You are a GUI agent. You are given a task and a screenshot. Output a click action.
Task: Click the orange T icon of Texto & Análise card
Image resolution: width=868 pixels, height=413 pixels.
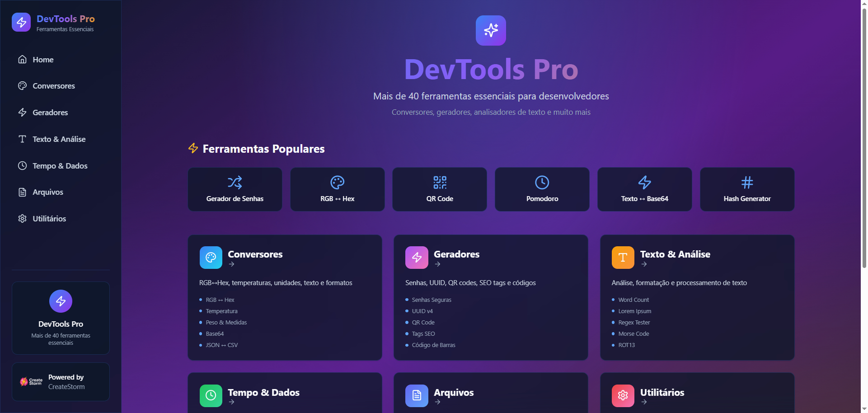tap(623, 258)
